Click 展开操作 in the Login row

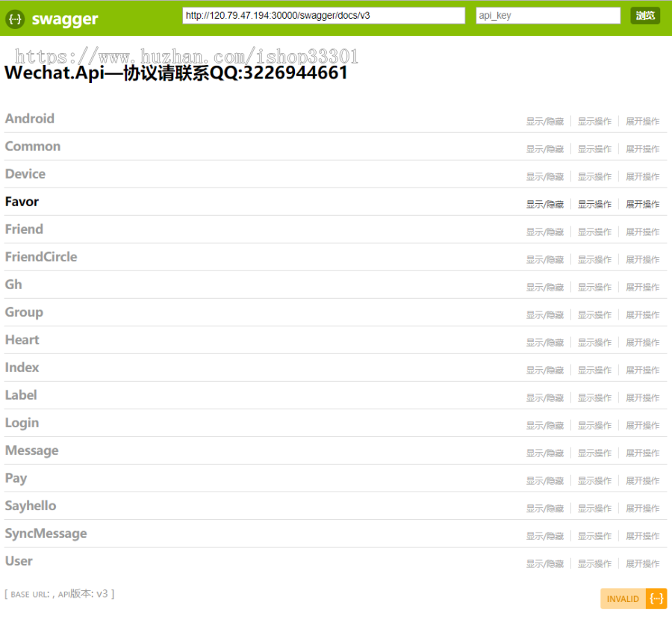coord(642,425)
